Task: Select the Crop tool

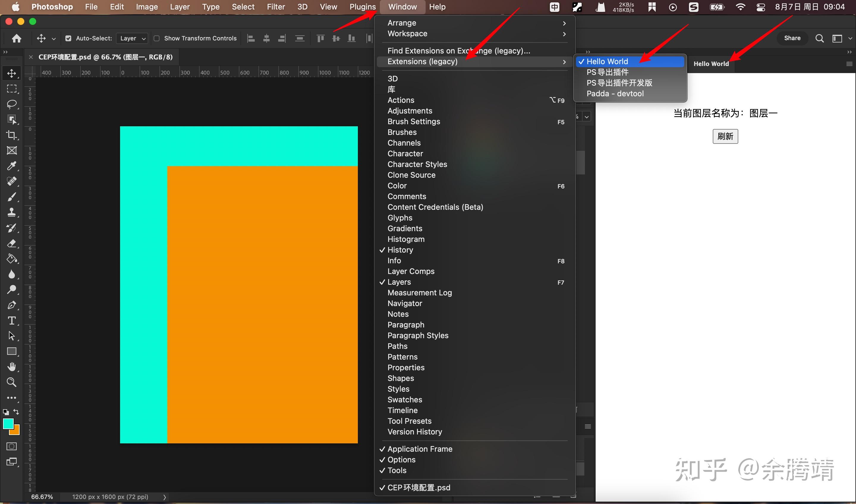Action: (x=12, y=135)
